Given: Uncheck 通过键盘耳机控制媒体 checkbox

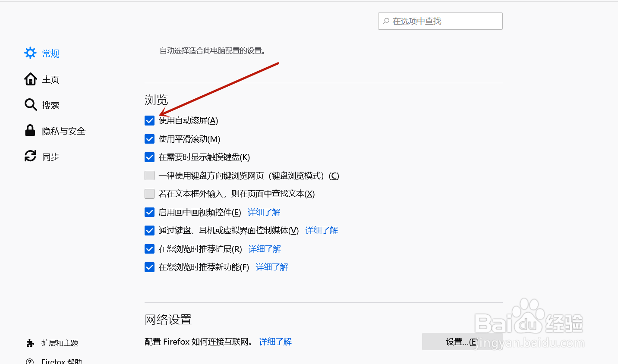Looking at the screenshot, I should [x=149, y=230].
